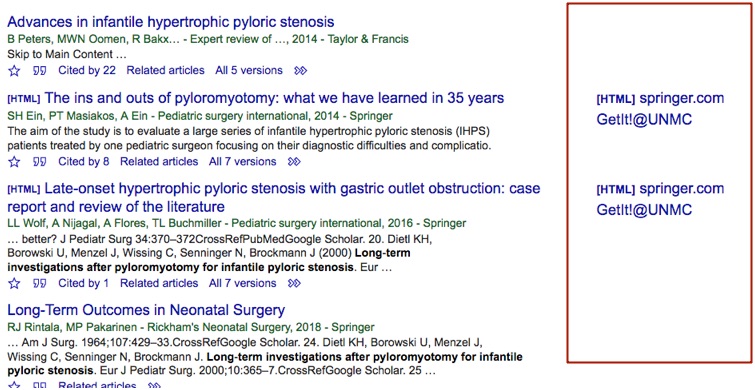The width and height of the screenshot is (755, 390).
Task: Click cite quote icon beside Cited by 1
Action: click(39, 284)
